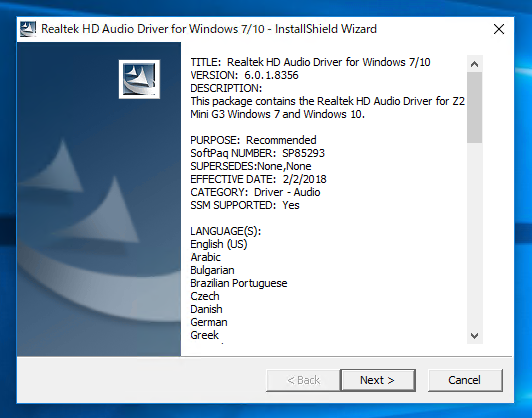Click the CATEGORY: Driver - Audio line
This screenshot has height=418, width=532.
pyautogui.click(x=255, y=192)
